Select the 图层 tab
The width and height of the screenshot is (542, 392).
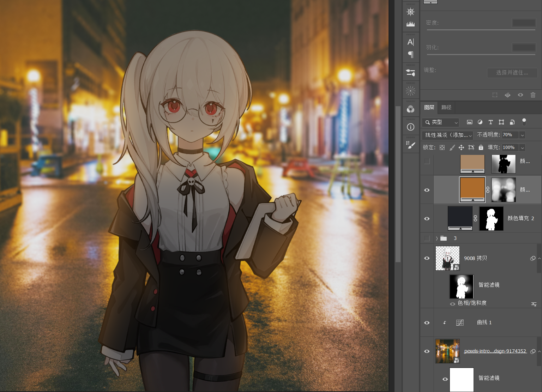pyautogui.click(x=429, y=107)
